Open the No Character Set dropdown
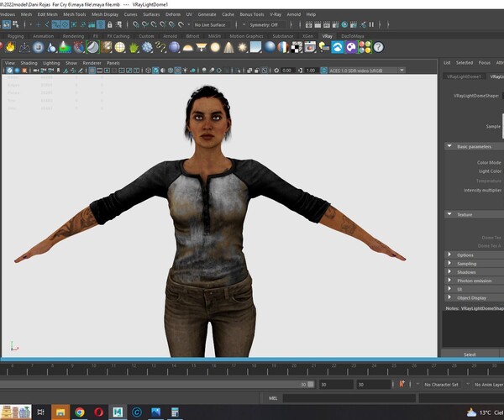 (x=441, y=385)
